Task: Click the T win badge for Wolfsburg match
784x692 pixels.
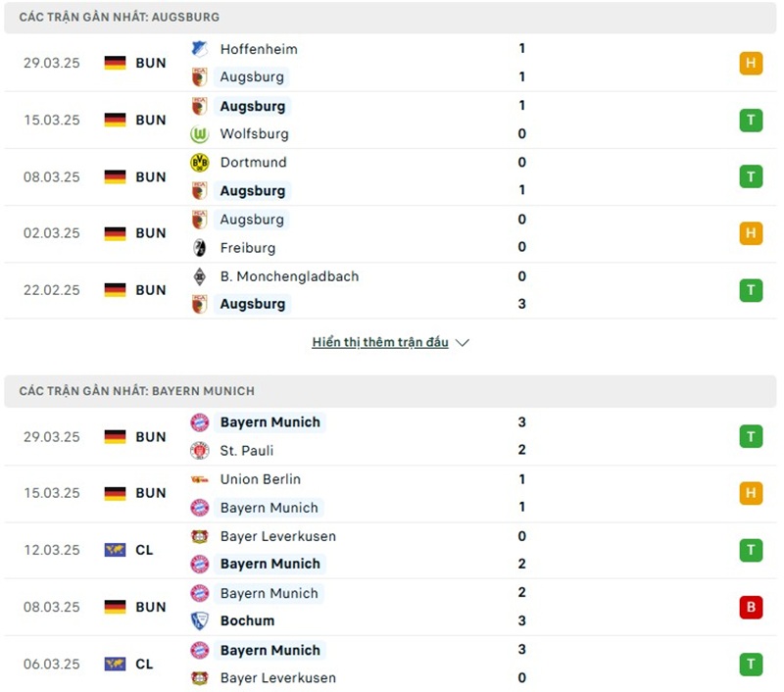Action: (751, 121)
